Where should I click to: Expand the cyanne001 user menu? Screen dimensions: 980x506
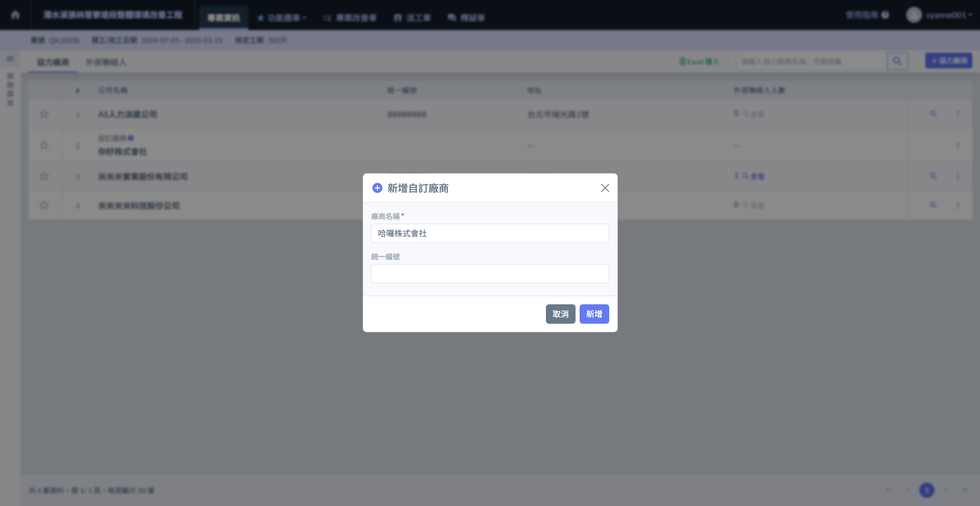(940, 15)
